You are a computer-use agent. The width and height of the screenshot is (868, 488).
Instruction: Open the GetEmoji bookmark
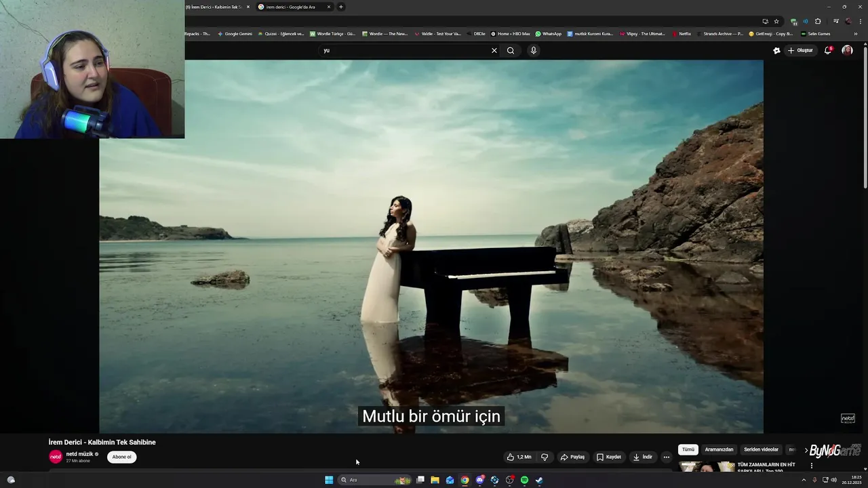771,34
